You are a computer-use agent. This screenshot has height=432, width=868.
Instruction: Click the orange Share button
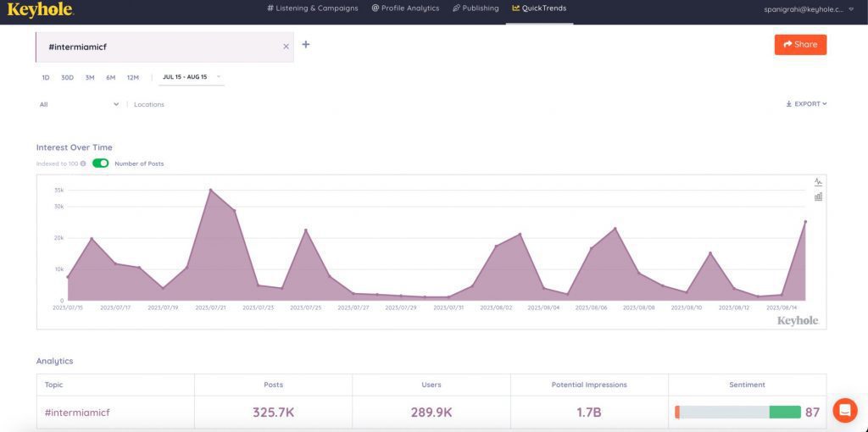tap(800, 45)
